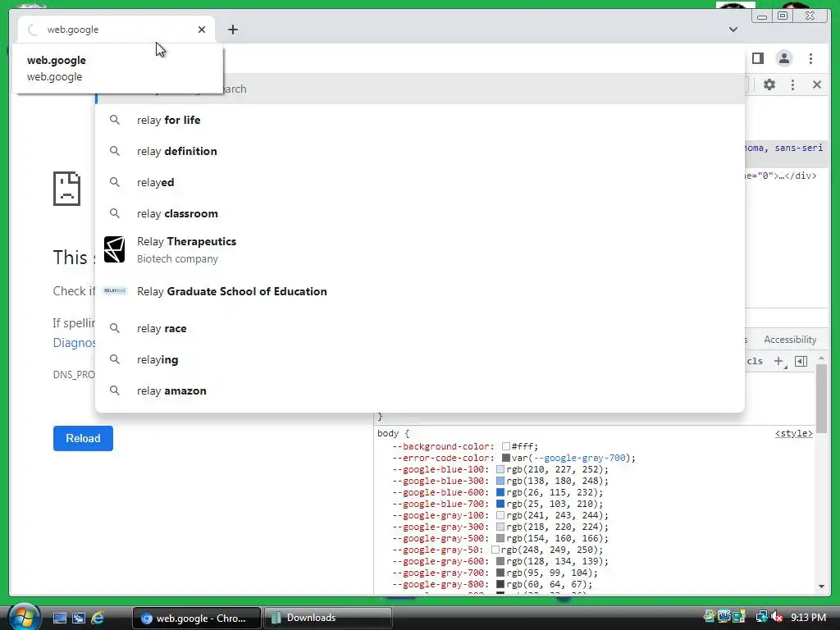This screenshot has height=630, width=840.
Task: Open Chrome's three-dot main menu
Action: (x=810, y=58)
